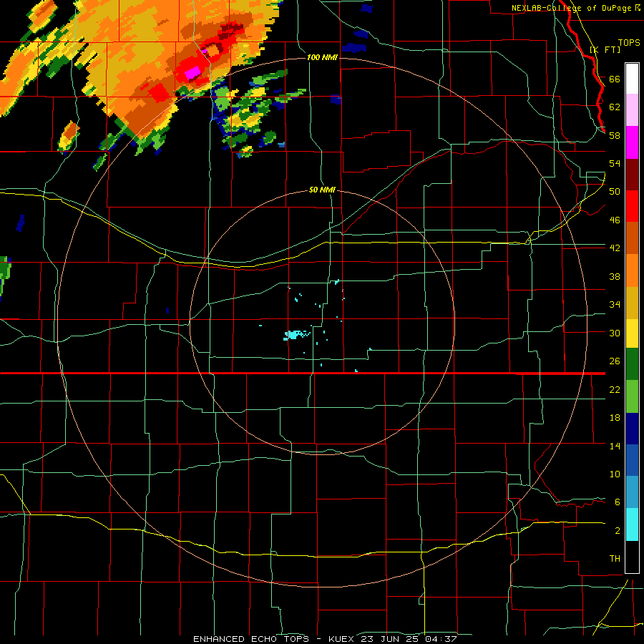
Task: Click the large magenta echo core in the storm
Action: pyautogui.click(x=192, y=73)
